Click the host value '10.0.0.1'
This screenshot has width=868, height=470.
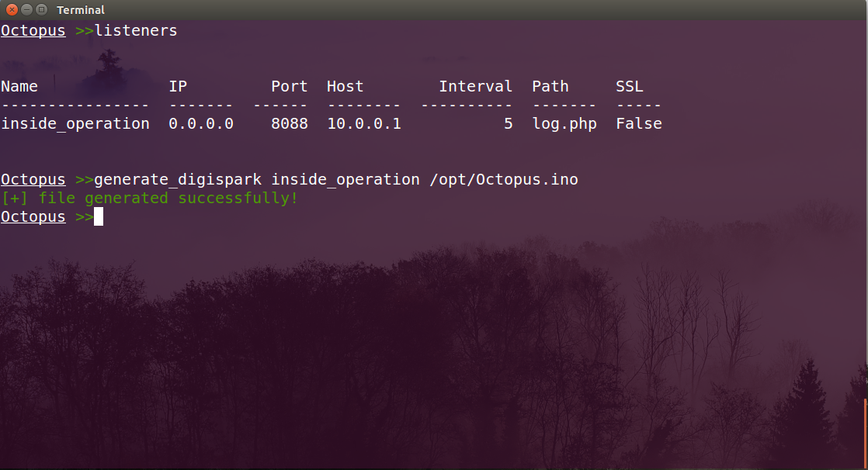[x=363, y=123]
